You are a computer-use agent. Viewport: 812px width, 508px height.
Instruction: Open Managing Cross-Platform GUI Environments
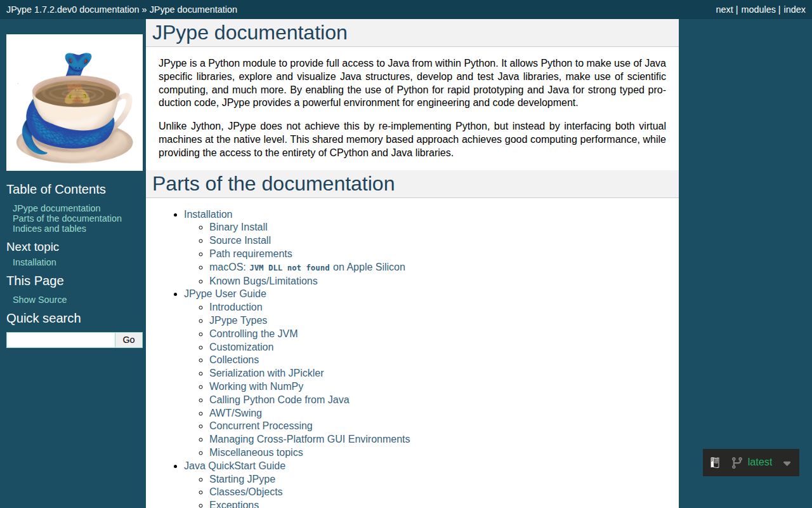tap(310, 439)
